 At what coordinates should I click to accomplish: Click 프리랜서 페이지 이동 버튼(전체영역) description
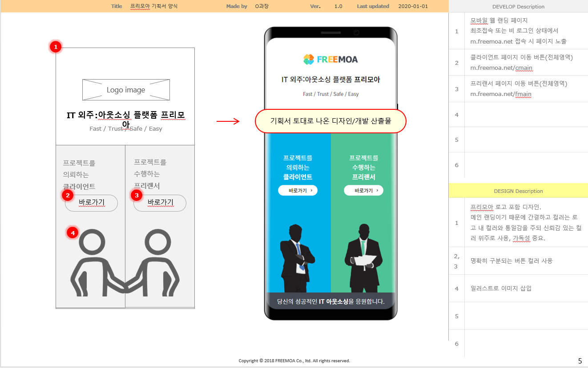pos(519,84)
